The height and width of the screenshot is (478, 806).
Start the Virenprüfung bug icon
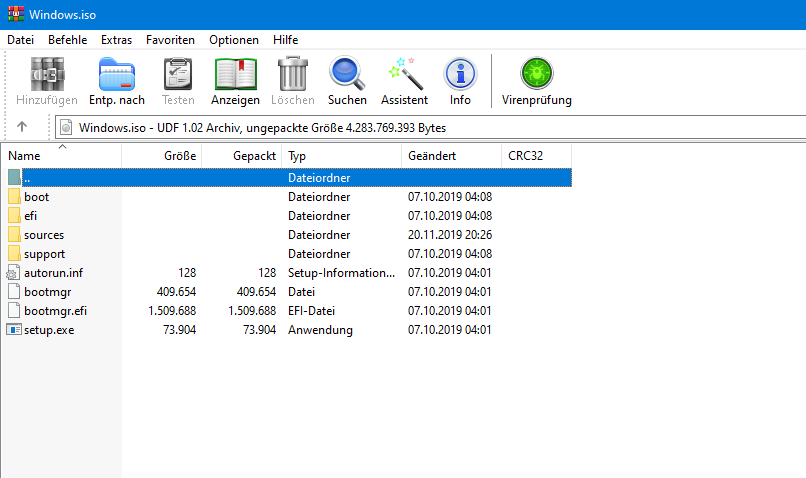(x=537, y=73)
